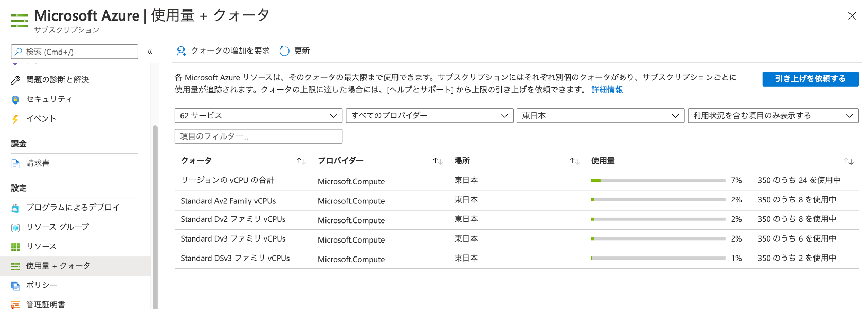Click the 更新 refresh button
Screen dimensions: 868x309
pyautogui.click(x=295, y=51)
